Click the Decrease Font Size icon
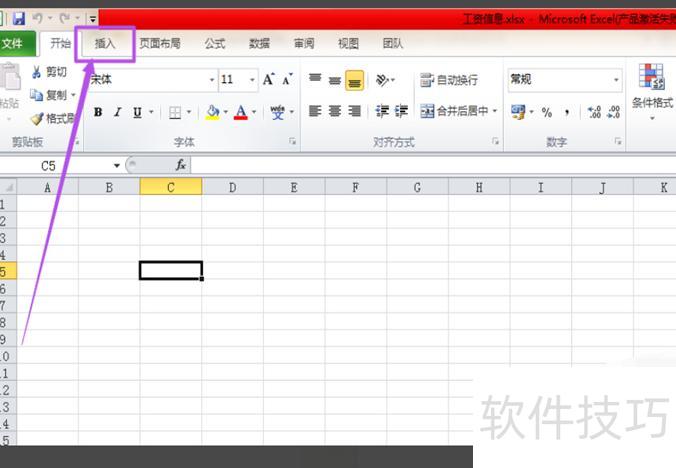Image resolution: width=676 pixels, height=468 pixels. coord(288,79)
